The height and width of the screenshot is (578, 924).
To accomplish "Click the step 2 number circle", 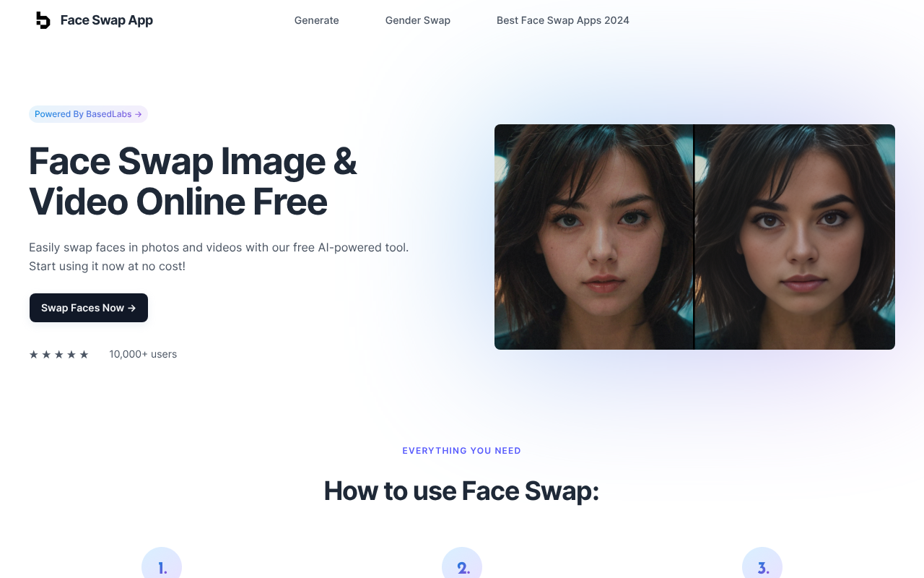I will (462, 566).
